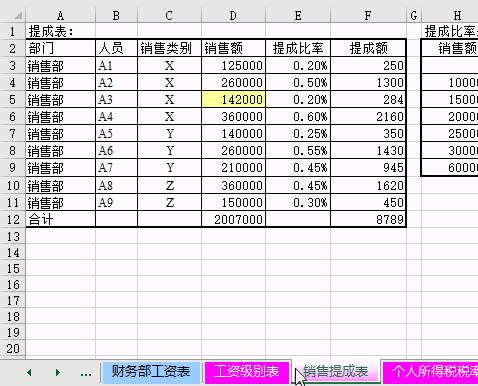Select the total commission cell 8789
Viewport: 478px width, 386px height.
368,219
